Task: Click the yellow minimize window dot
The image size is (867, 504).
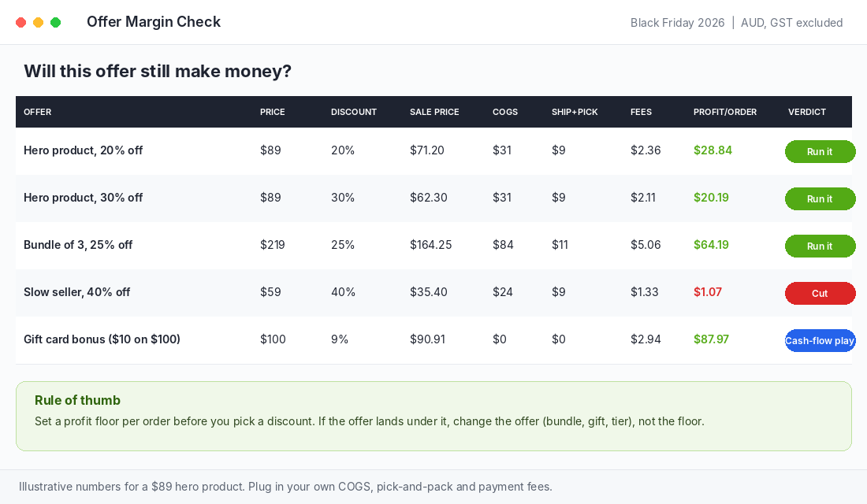Action: [38, 23]
